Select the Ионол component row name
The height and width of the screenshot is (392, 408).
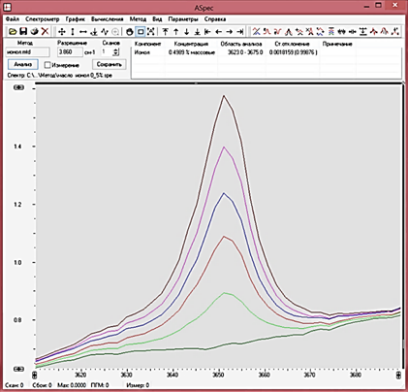[142, 52]
